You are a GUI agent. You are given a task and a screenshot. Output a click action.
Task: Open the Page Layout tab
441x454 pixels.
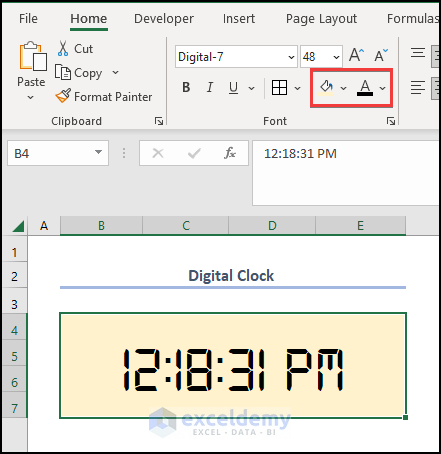(321, 19)
